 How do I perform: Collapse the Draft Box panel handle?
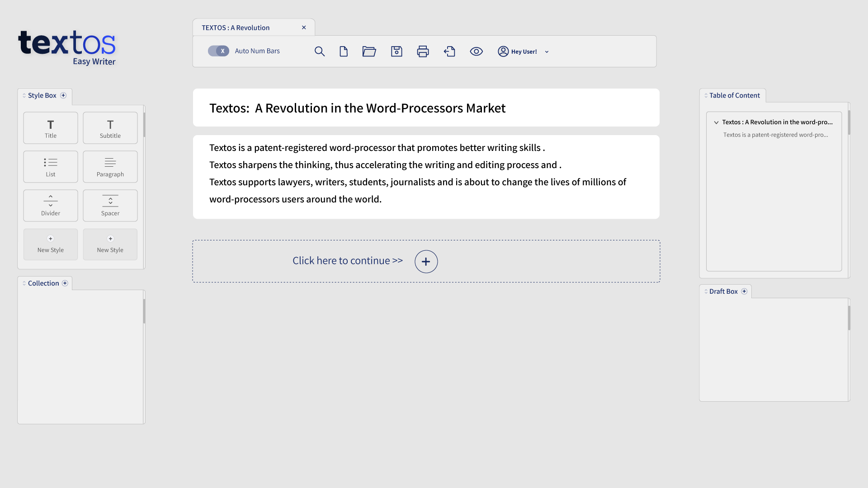[706, 291]
